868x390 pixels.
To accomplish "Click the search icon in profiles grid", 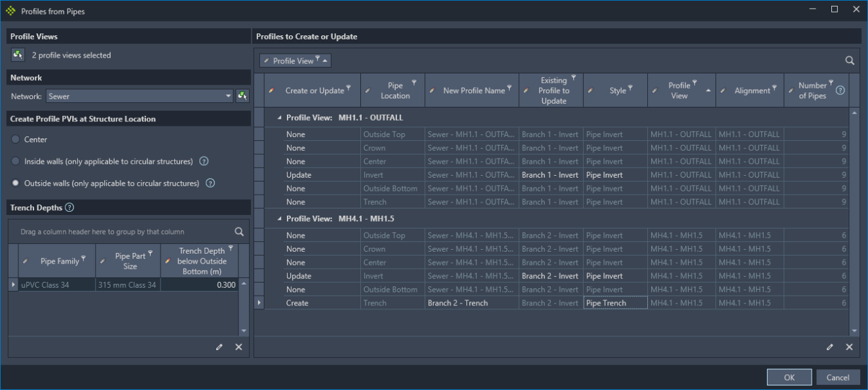I will [x=850, y=60].
